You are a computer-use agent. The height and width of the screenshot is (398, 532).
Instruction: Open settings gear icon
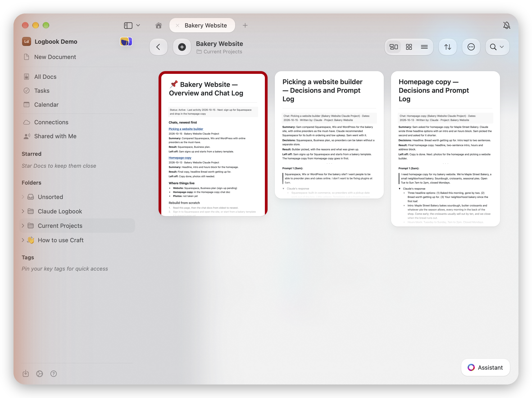pos(39,374)
